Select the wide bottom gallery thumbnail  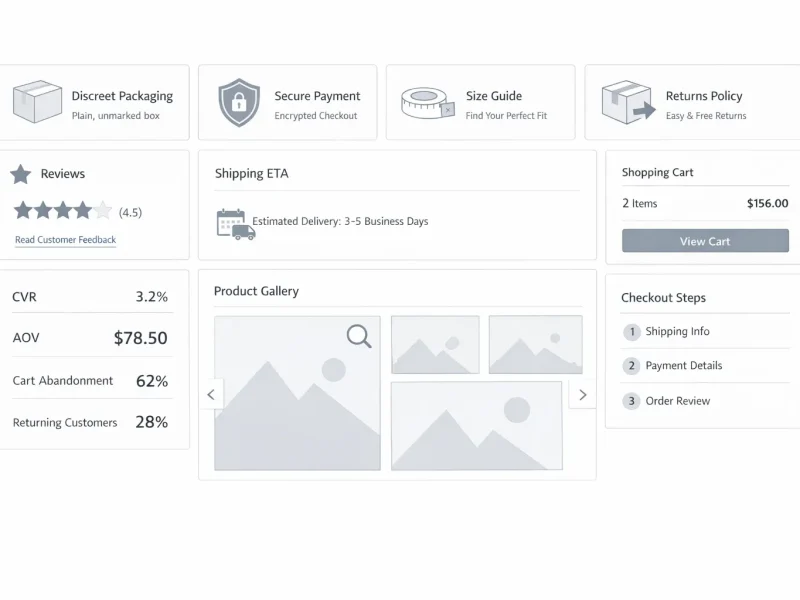(x=477, y=426)
